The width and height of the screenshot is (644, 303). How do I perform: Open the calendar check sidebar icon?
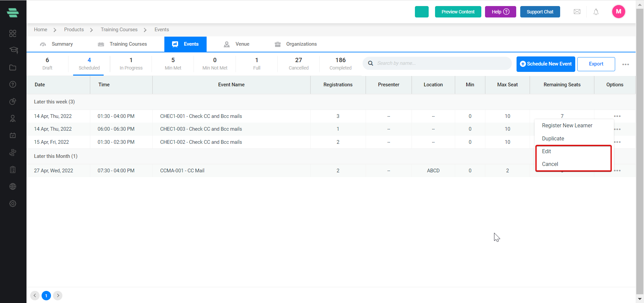[13, 135]
